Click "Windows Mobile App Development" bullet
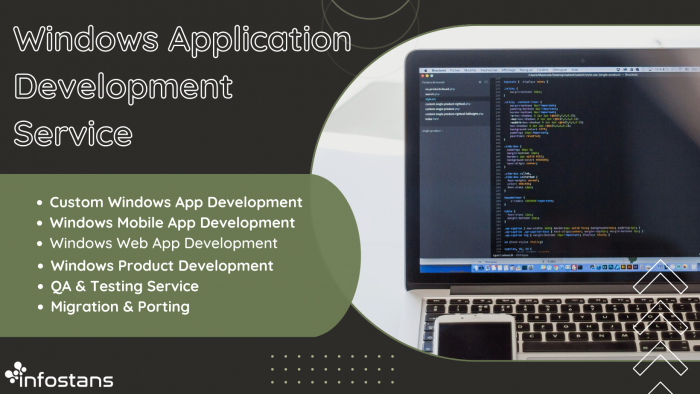 pyautogui.click(x=172, y=223)
